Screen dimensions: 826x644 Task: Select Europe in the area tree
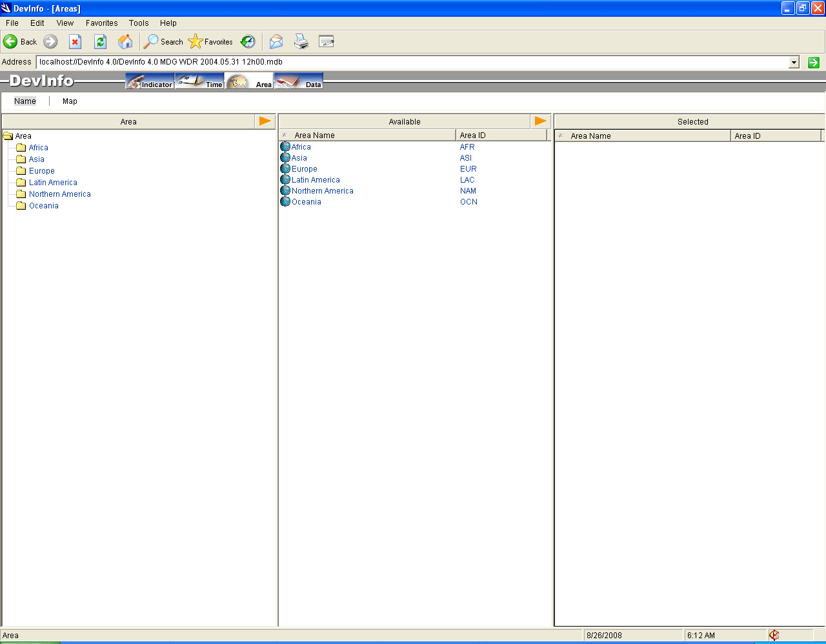click(42, 171)
